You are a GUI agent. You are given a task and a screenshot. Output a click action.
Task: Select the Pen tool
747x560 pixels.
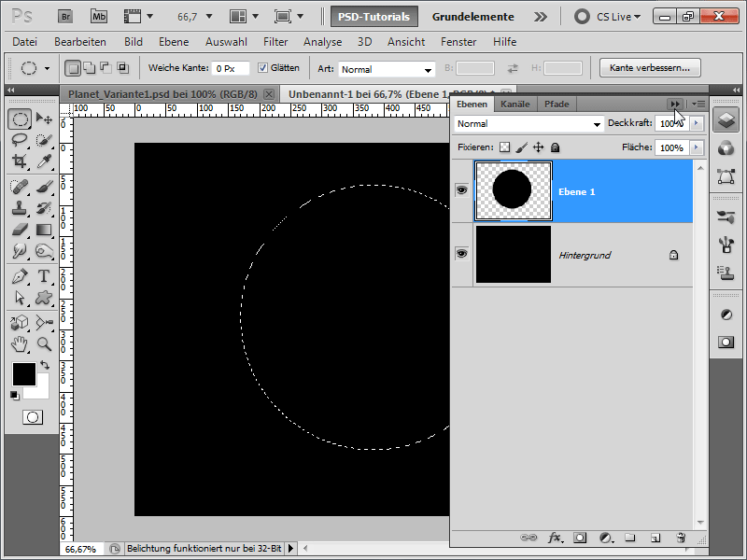[x=20, y=276]
